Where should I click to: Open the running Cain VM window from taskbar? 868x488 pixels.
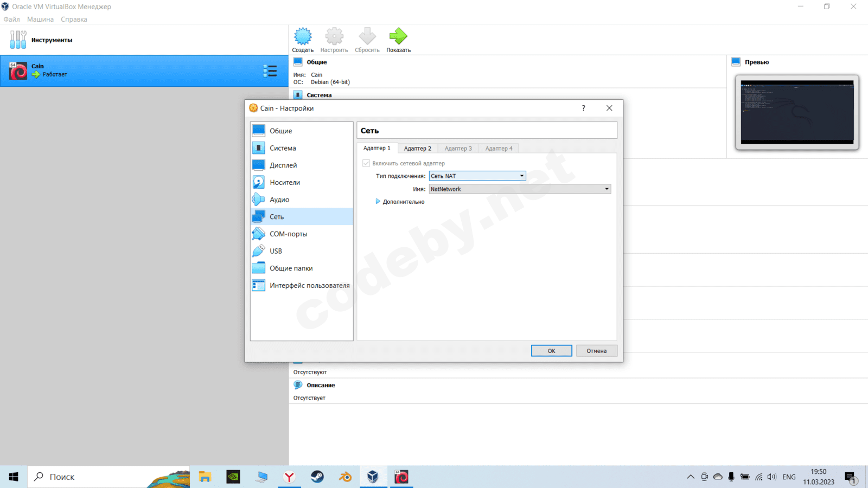point(401,477)
